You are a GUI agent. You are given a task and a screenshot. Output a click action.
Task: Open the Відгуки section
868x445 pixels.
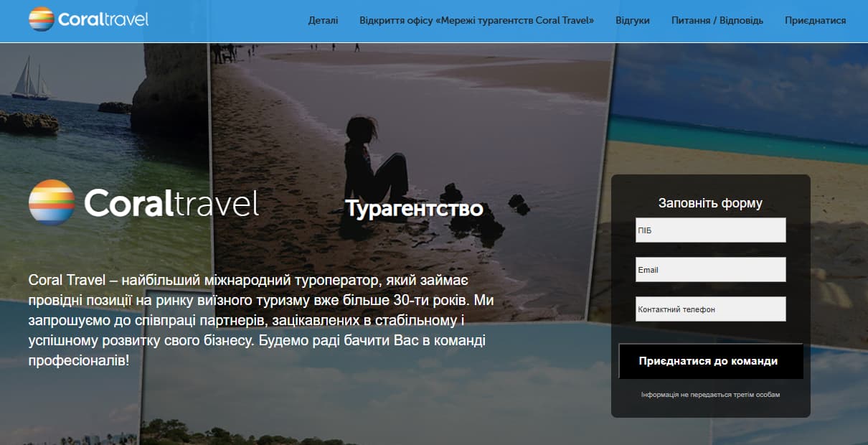click(x=633, y=20)
